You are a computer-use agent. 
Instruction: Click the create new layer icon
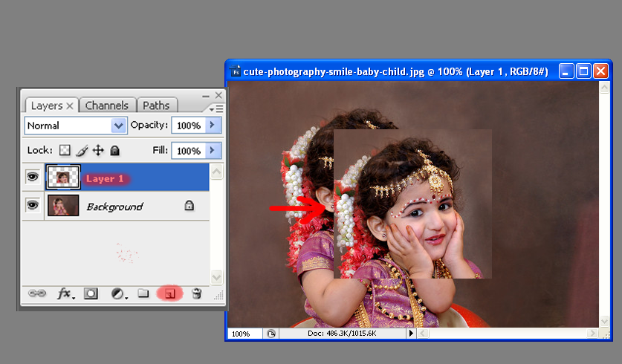coord(170,293)
